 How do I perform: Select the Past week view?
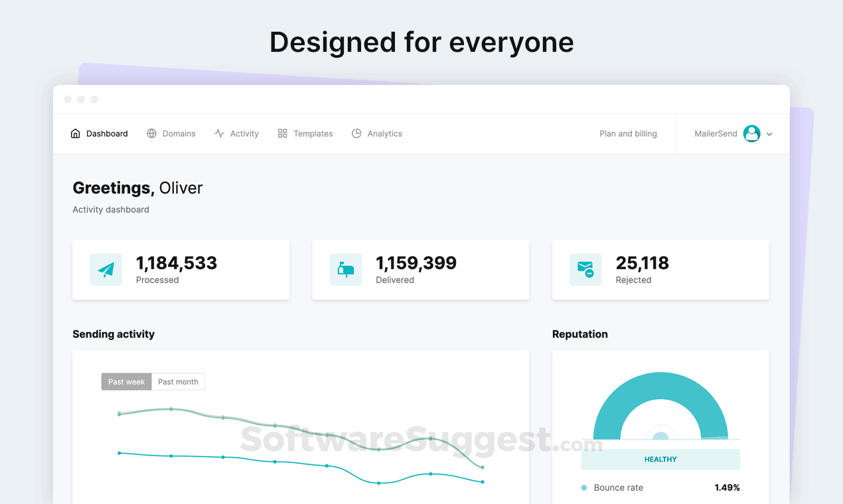[x=126, y=381]
